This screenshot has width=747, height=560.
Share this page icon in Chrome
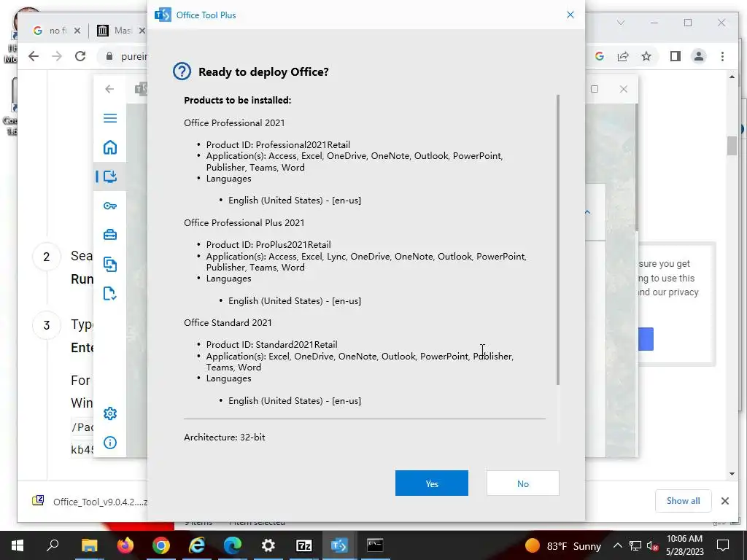click(623, 56)
